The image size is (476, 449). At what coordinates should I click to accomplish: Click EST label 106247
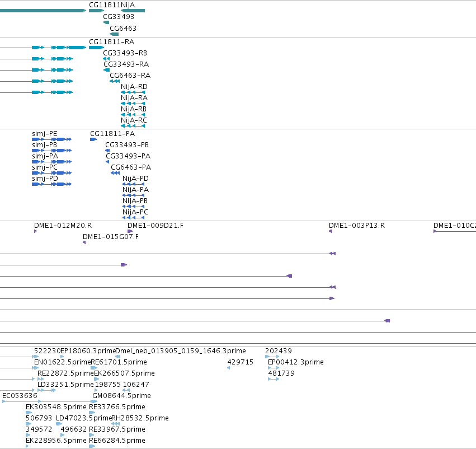pyautogui.click(x=136, y=385)
